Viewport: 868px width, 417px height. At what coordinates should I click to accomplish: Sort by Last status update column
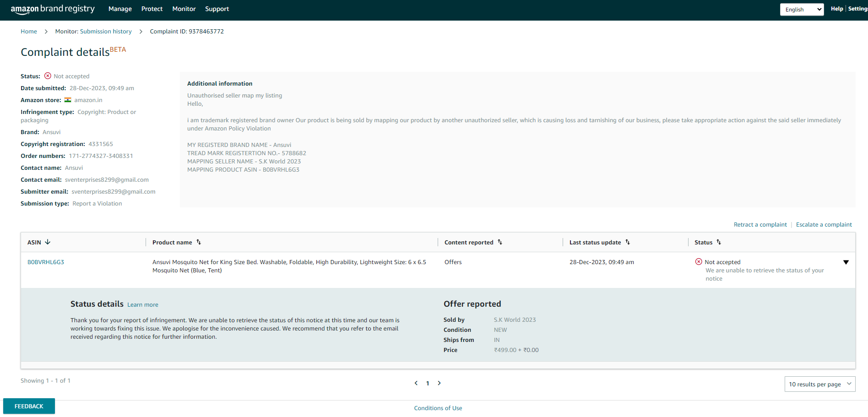628,242
